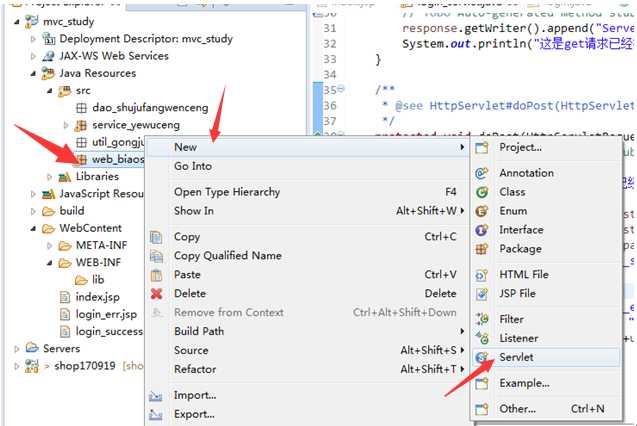
Task: Click the Servlet icon in submenu
Action: (481, 357)
